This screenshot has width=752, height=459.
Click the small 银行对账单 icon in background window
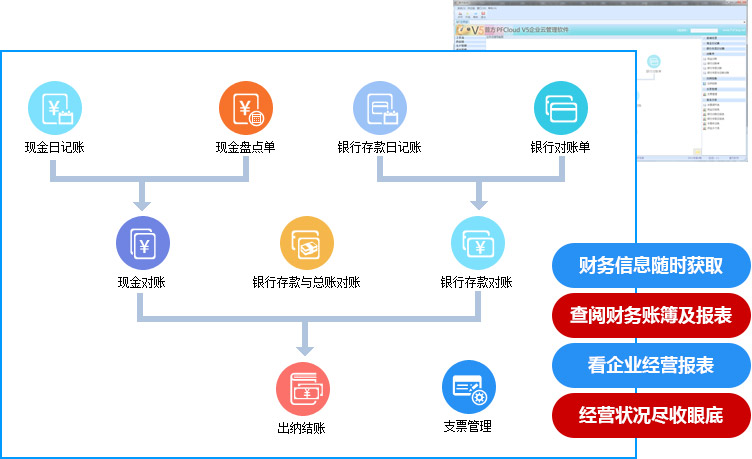653,63
